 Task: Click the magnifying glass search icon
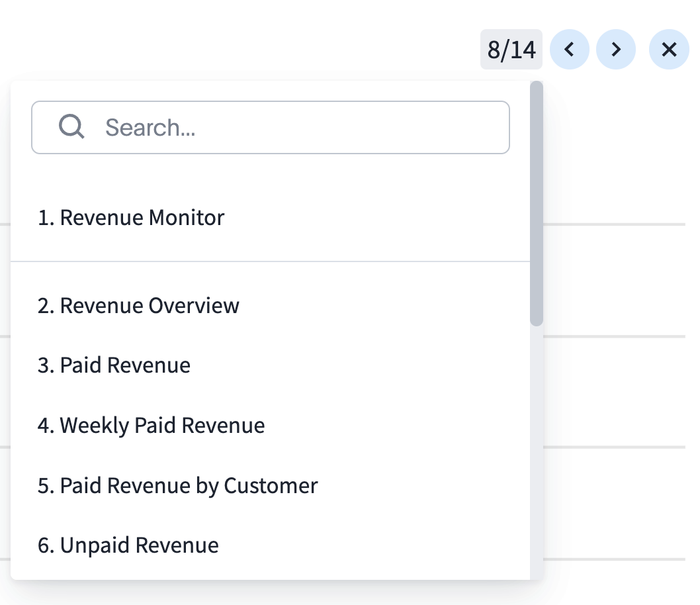71,126
